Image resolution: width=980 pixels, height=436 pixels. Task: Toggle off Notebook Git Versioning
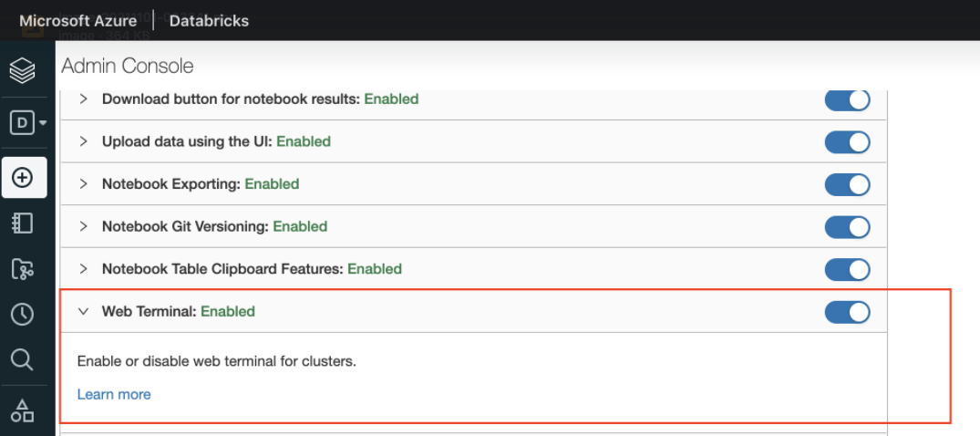pyautogui.click(x=847, y=227)
